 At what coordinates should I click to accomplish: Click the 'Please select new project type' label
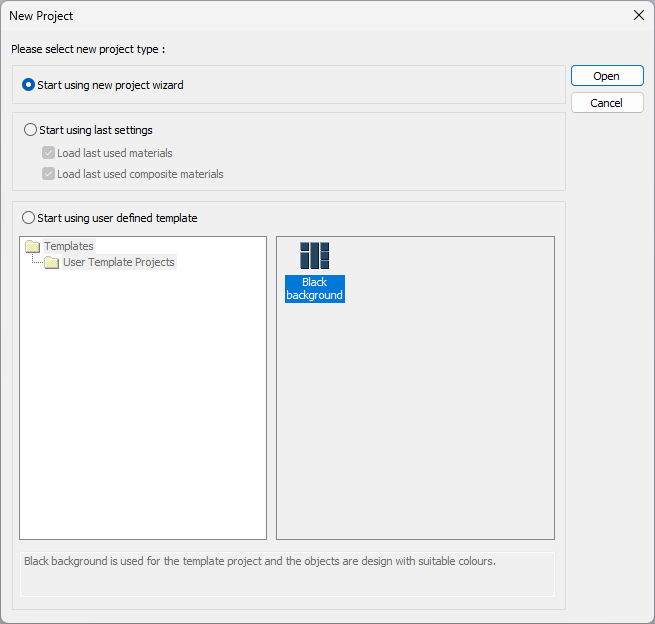(87, 49)
